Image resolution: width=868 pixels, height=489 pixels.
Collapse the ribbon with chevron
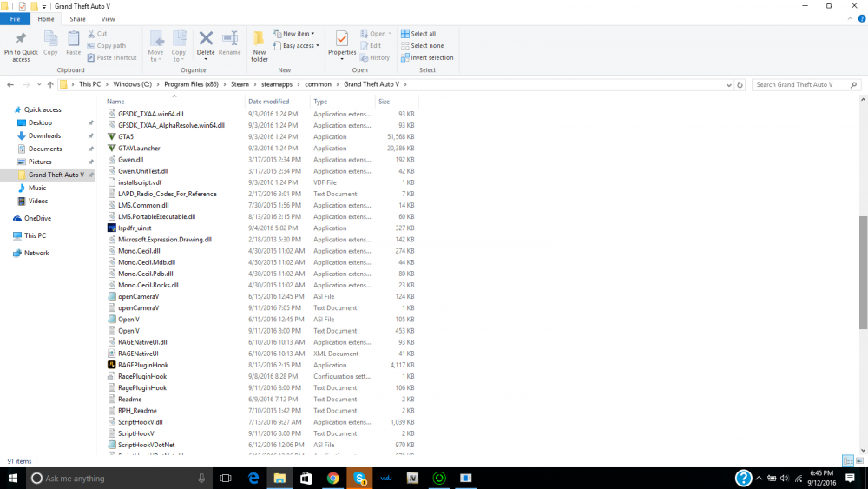[850, 19]
